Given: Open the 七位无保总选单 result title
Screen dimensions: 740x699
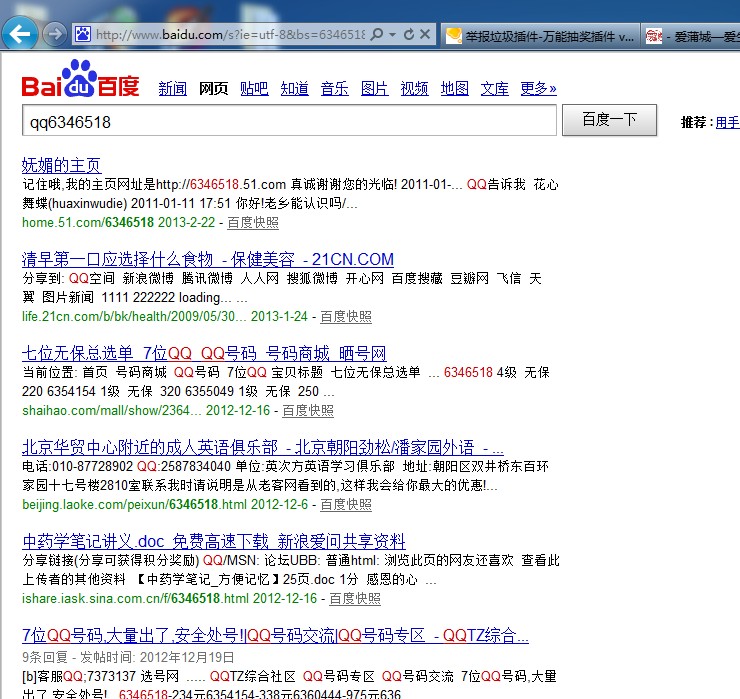Looking at the screenshot, I should tap(204, 353).
